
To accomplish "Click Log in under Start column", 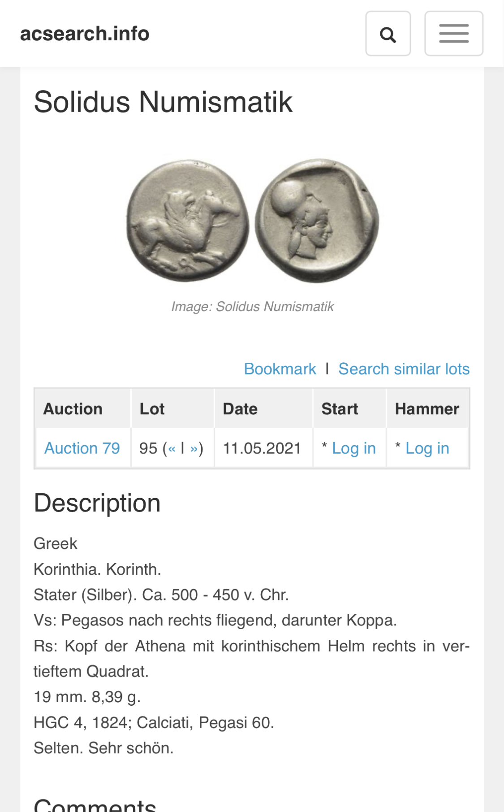I will click(353, 448).
